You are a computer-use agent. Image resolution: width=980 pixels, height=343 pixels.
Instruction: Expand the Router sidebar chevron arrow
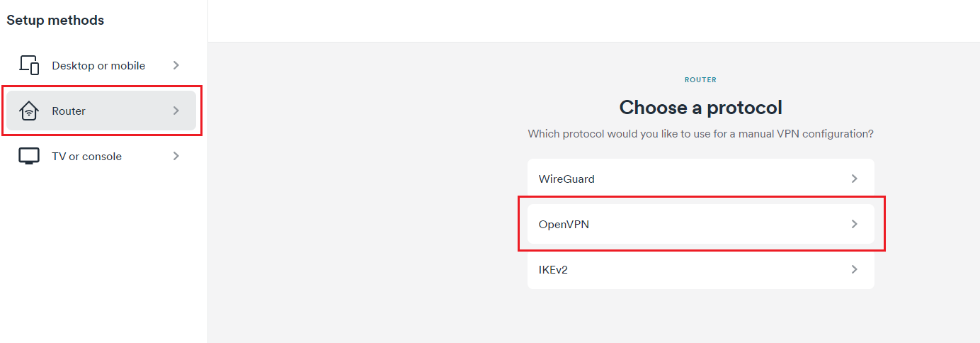pyautogui.click(x=176, y=111)
